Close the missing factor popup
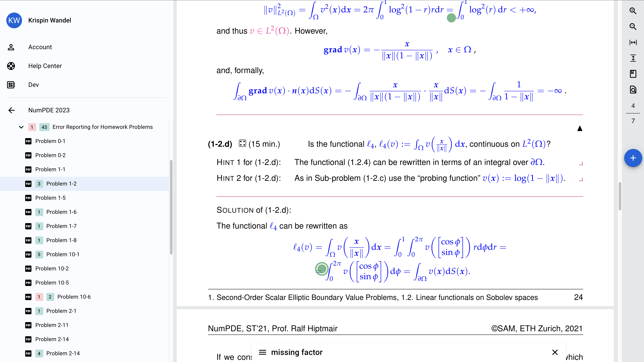Image resolution: width=644 pixels, height=362 pixels. pyautogui.click(x=555, y=352)
